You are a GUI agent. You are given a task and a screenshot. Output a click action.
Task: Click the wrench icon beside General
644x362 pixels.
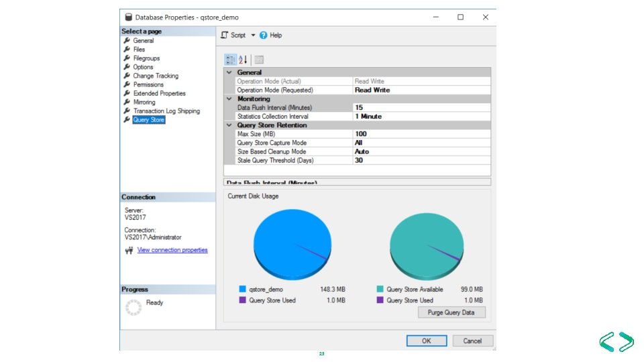(127, 41)
